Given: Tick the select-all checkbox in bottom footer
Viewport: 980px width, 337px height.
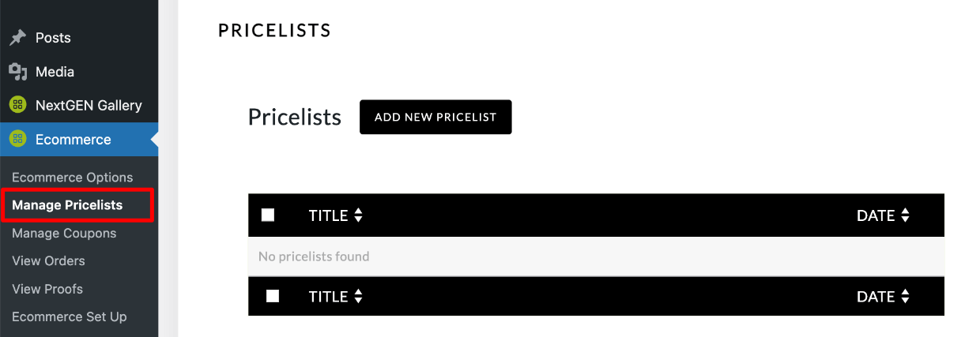Looking at the screenshot, I should point(273,296).
